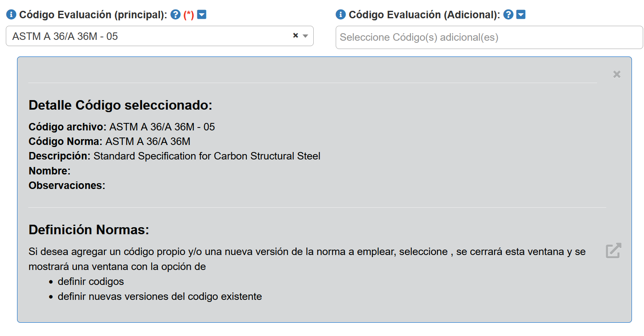The image size is (644, 336).
Task: Click the Seleccione Código(s) adicional(es) field
Action: pos(489,37)
